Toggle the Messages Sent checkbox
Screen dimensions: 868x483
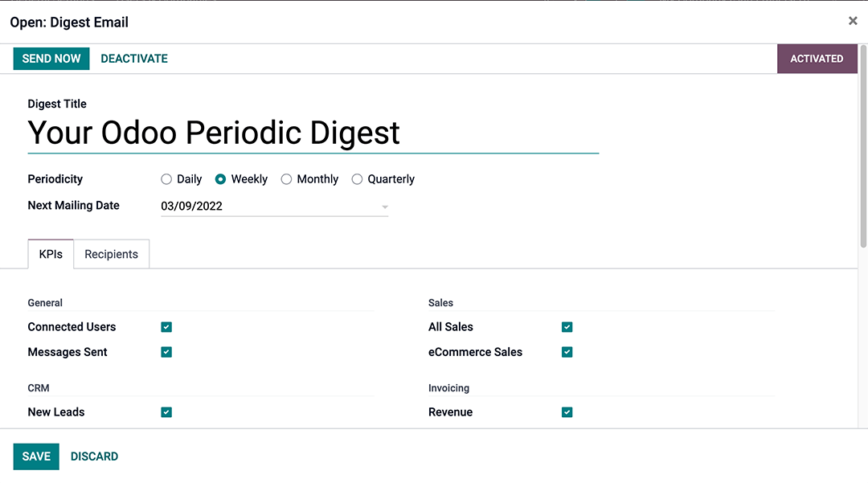tap(166, 352)
